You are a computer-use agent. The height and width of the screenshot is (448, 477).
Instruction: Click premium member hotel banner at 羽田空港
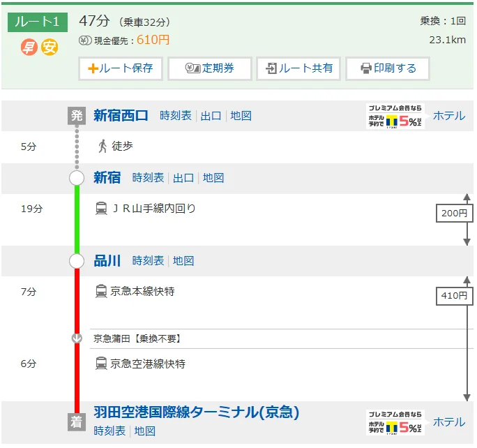point(395,422)
